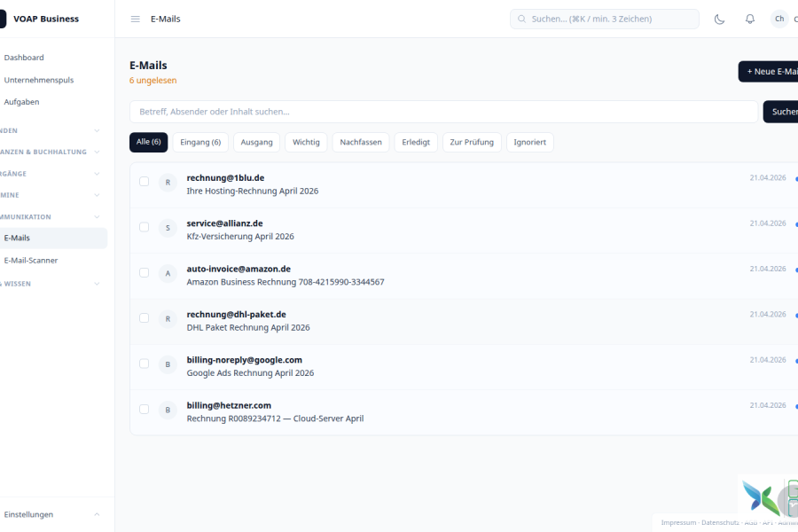Expand the Termine sidebar section

97,195
